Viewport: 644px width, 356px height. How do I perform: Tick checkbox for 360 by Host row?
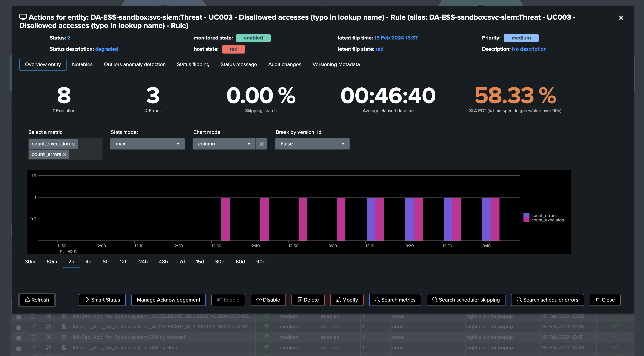[19, 348]
